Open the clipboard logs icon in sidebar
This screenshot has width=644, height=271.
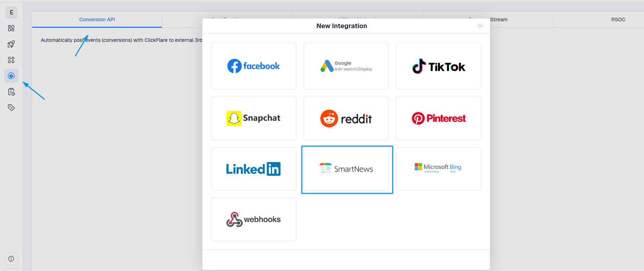(11, 92)
